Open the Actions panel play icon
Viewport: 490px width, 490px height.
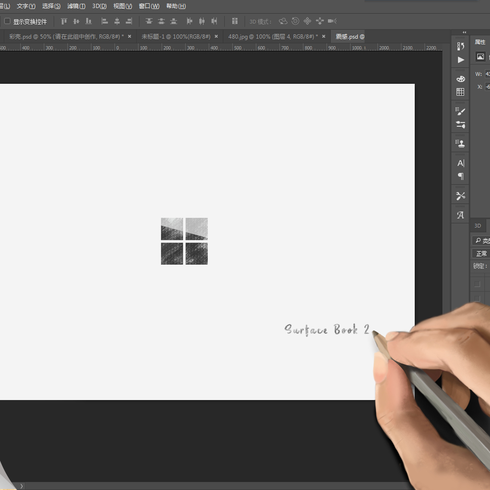pos(460,60)
